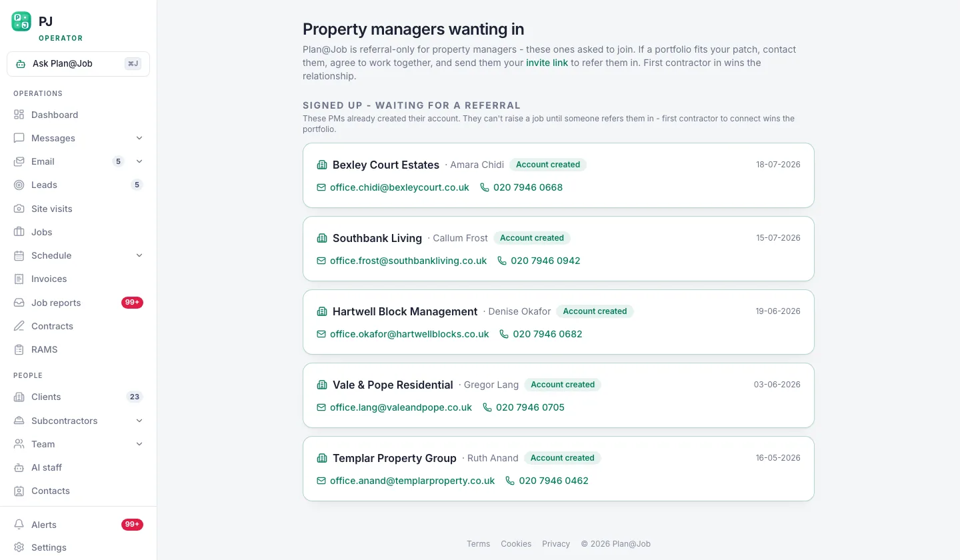The width and height of the screenshot is (960, 560).
Task: Click the Alerts bell icon
Action: pos(19,525)
